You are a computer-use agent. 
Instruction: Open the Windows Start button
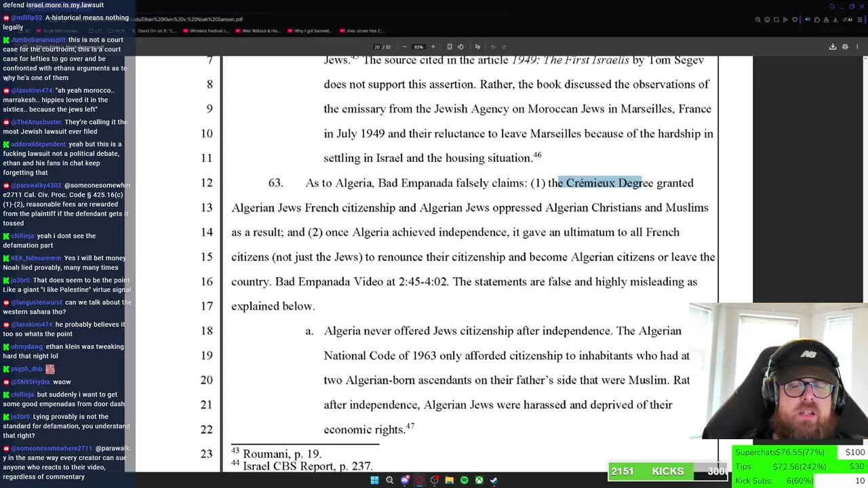click(374, 481)
